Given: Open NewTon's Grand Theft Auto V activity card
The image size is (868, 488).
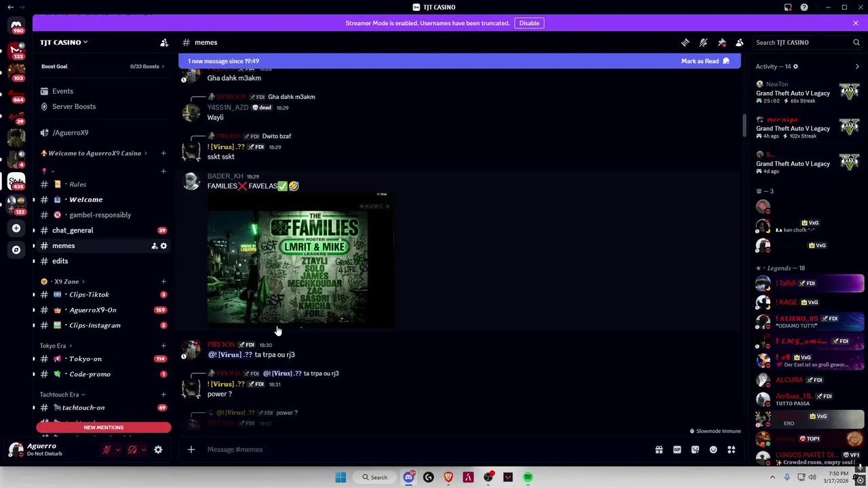Looking at the screenshot, I should point(809,92).
